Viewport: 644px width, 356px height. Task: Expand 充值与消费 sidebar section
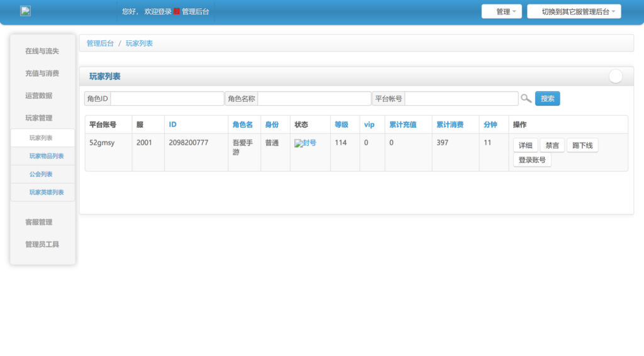42,74
